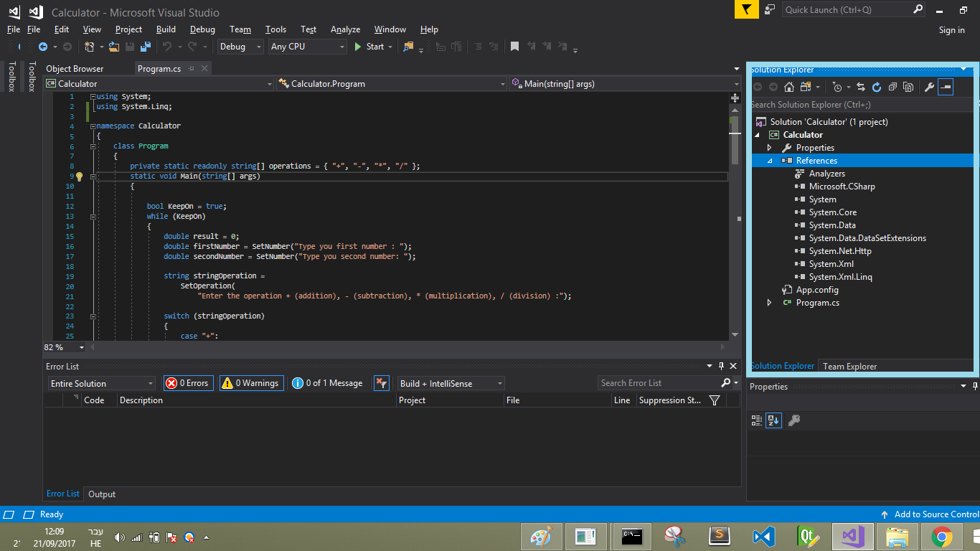Refresh the Solution Explorer view
Screen dimensions: 980x551
(x=876, y=87)
